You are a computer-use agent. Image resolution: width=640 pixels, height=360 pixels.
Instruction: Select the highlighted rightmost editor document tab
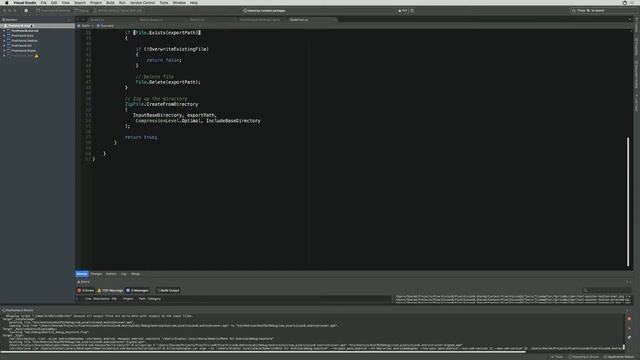click(x=312, y=20)
